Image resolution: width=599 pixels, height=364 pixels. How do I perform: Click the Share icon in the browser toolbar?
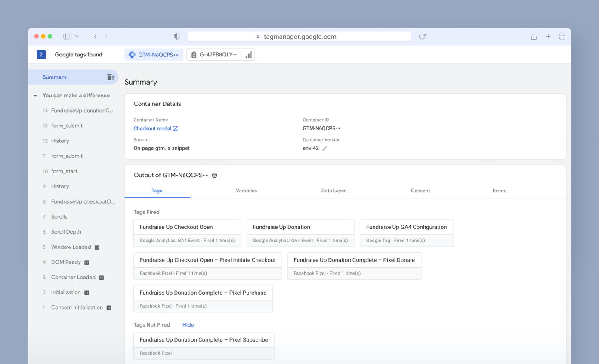(534, 36)
